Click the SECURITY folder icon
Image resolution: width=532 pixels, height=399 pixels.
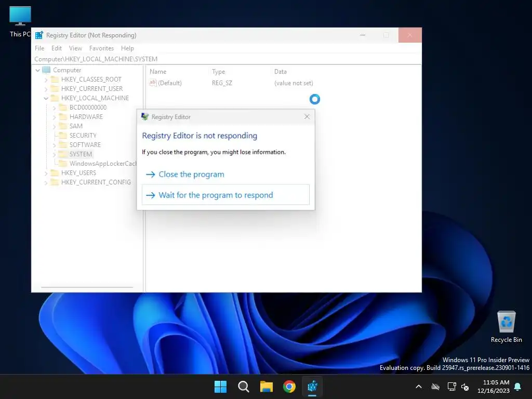pos(62,136)
